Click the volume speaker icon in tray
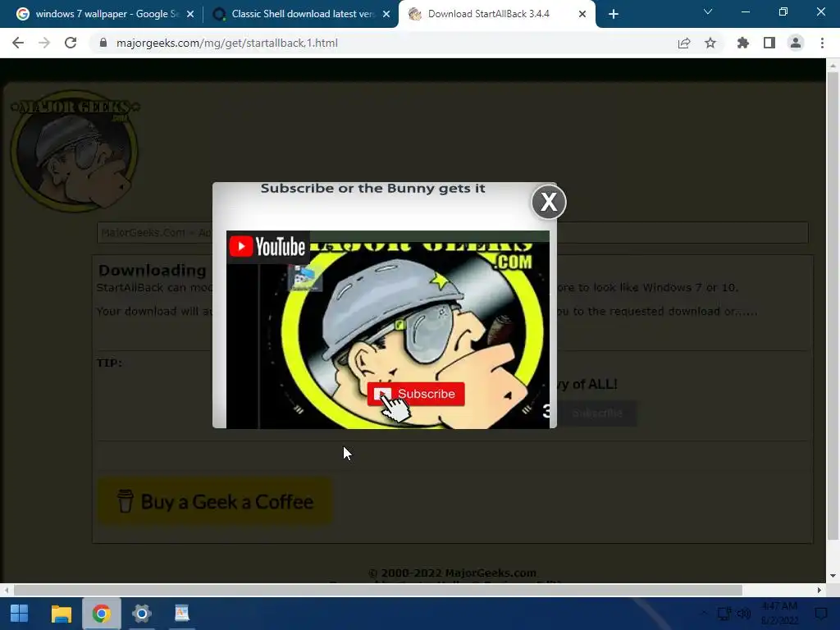 [x=743, y=614]
